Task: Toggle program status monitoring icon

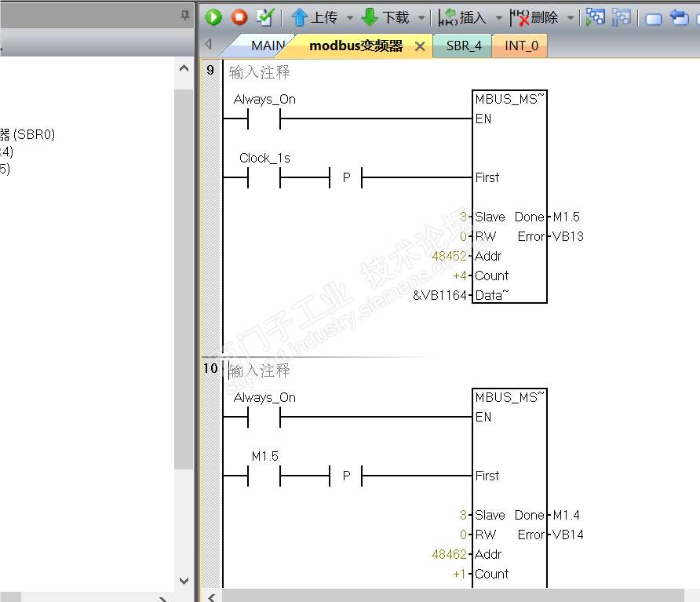Action: (x=596, y=17)
